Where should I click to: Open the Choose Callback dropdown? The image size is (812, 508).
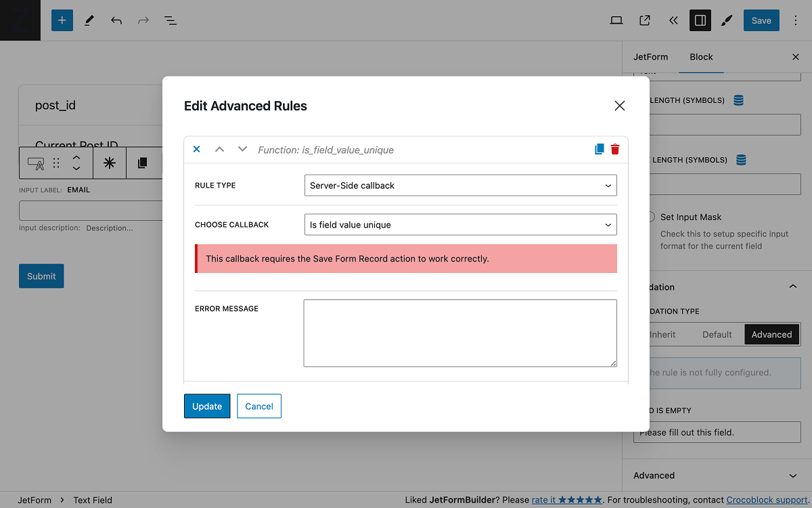tap(460, 224)
